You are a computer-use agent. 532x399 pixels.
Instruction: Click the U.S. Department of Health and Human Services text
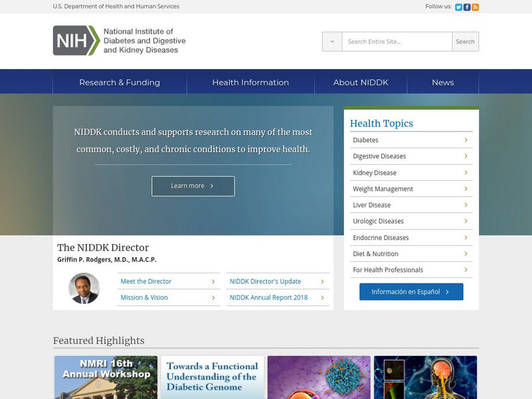tap(116, 6)
